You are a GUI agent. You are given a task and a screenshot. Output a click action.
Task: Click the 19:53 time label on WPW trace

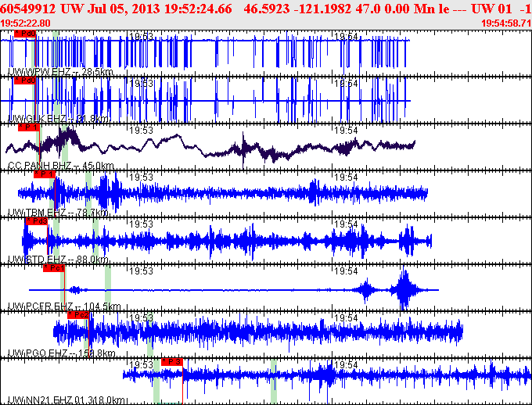pyautogui.click(x=142, y=36)
